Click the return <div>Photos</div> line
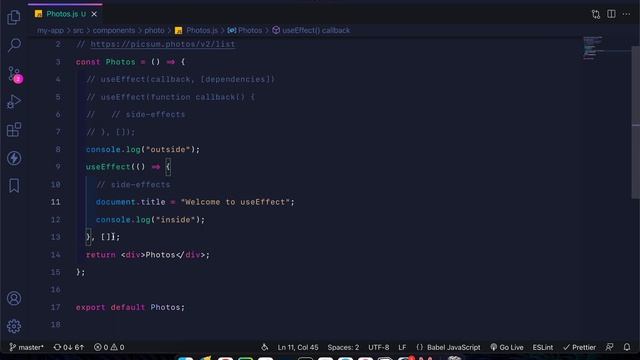The image size is (640, 360). [x=148, y=255]
